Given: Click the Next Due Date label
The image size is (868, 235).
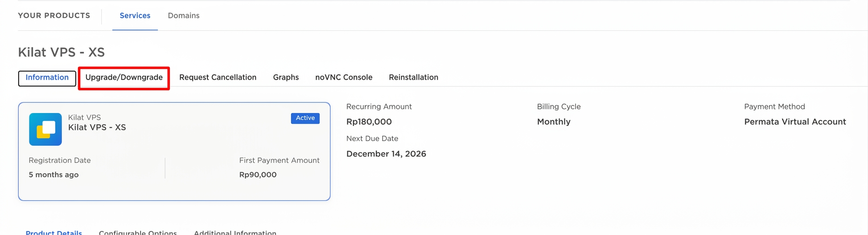Looking at the screenshot, I should pos(372,138).
